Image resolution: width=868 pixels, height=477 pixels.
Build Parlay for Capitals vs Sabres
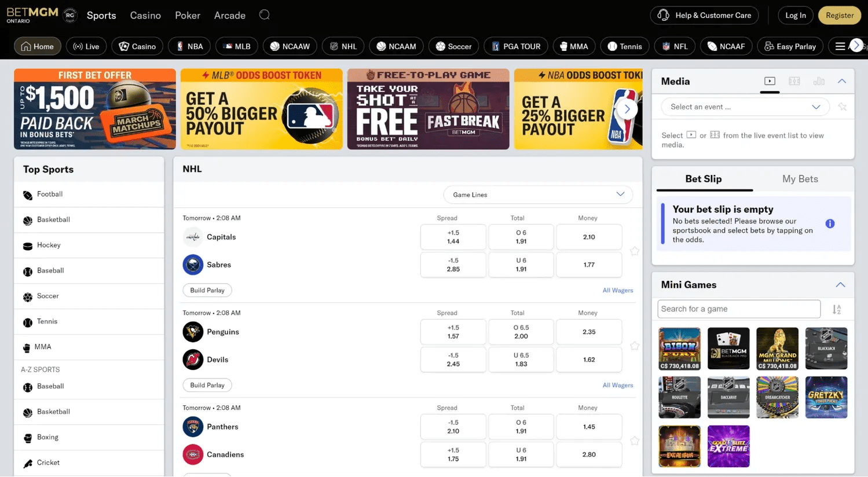(x=207, y=290)
